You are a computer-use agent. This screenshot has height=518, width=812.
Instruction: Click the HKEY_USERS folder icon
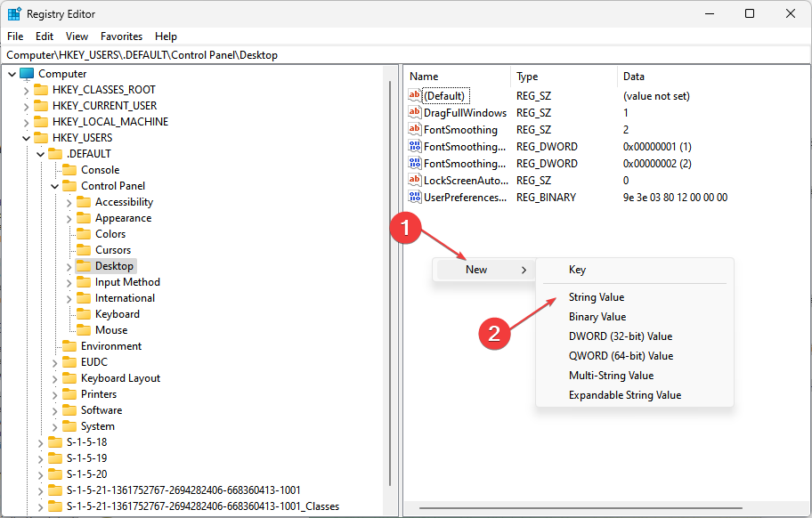pos(41,138)
